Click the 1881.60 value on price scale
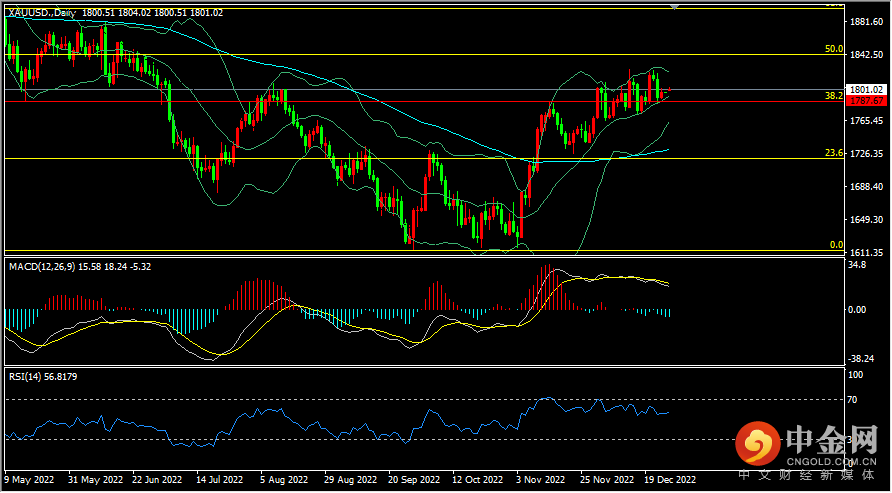This screenshot has width=892, height=493. (866, 21)
